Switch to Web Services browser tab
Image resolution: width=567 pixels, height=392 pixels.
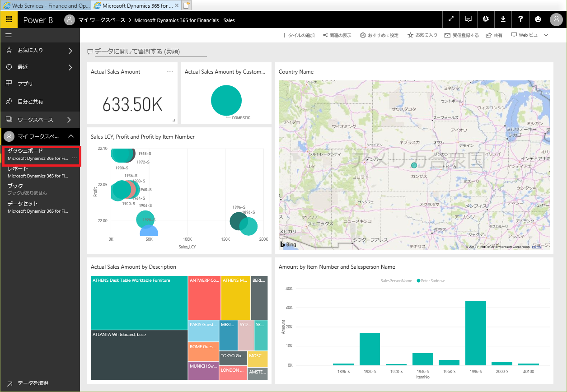click(47, 5)
